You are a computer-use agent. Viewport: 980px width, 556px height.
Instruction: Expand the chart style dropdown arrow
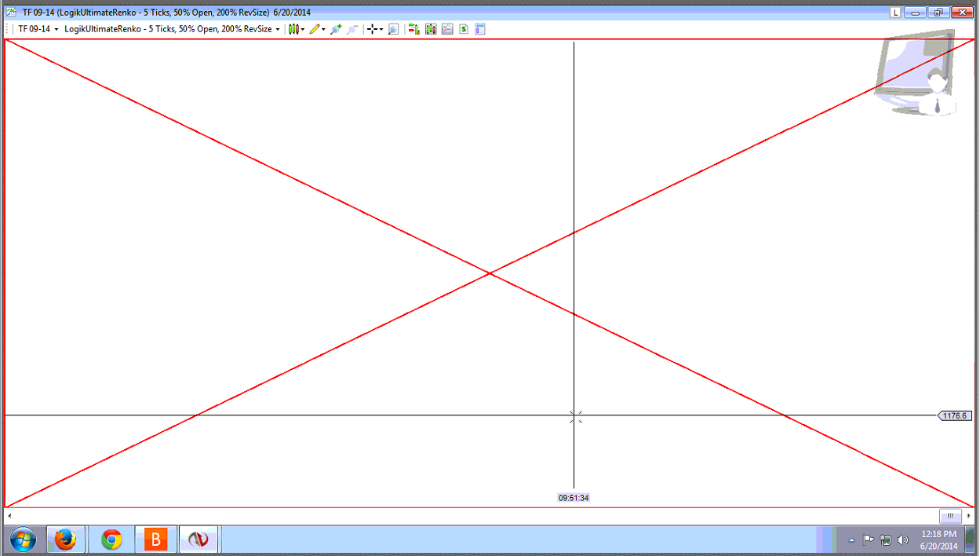303,29
